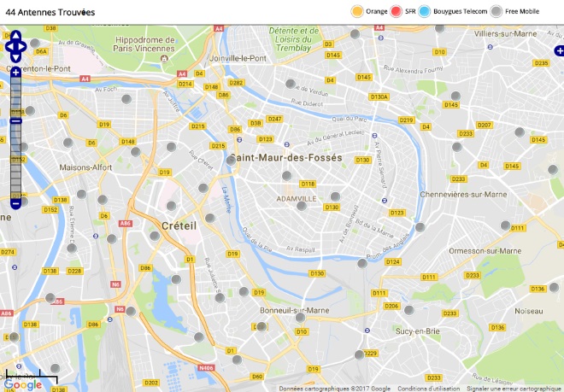This screenshot has width=564, height=392.
Task: Click the 44 Antennes Trouvées heading
Action: pyautogui.click(x=50, y=12)
